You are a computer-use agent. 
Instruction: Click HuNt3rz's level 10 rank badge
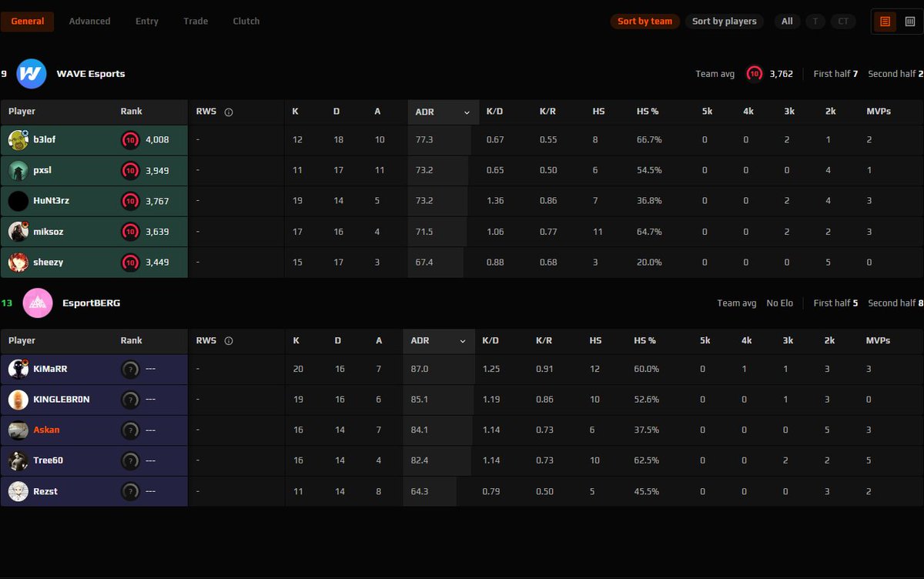[x=130, y=201]
